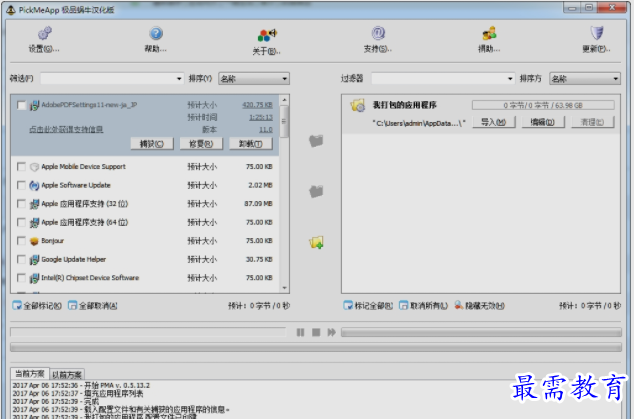The height and width of the screenshot is (419, 634).
Task: Open the 点击此处获得支持信息 link
Action: (66, 130)
